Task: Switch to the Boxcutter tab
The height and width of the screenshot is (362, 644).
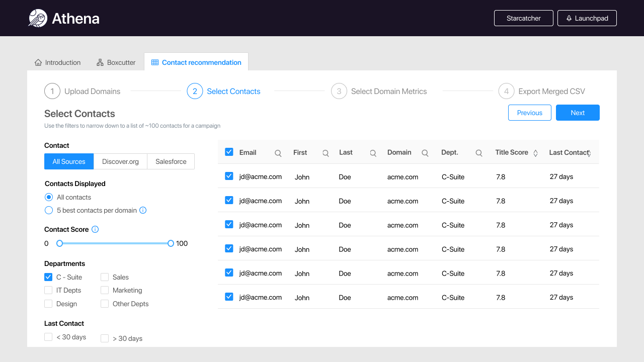Action: [x=116, y=62]
